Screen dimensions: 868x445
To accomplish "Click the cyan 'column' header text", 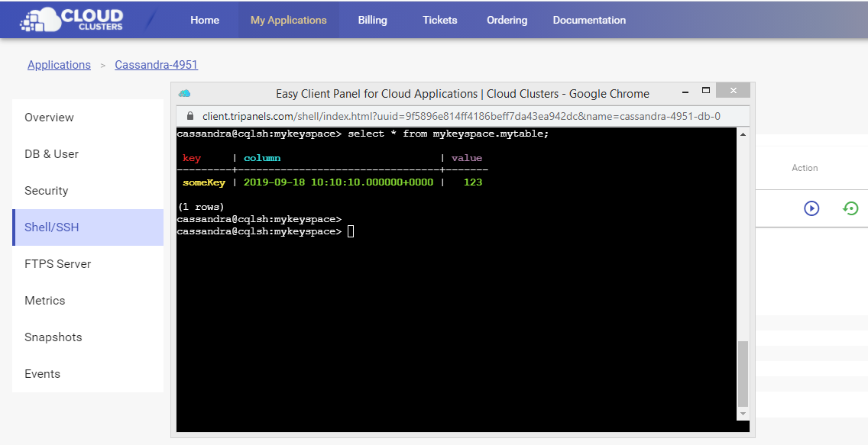I will tap(262, 158).
